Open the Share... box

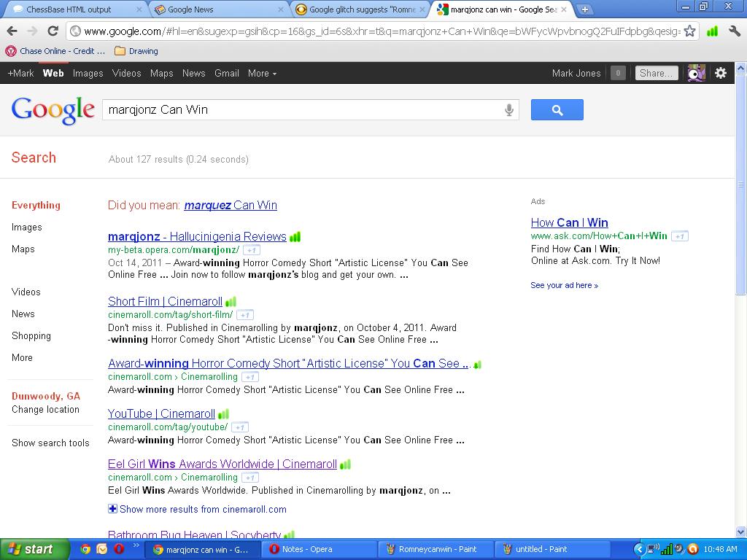click(x=656, y=73)
